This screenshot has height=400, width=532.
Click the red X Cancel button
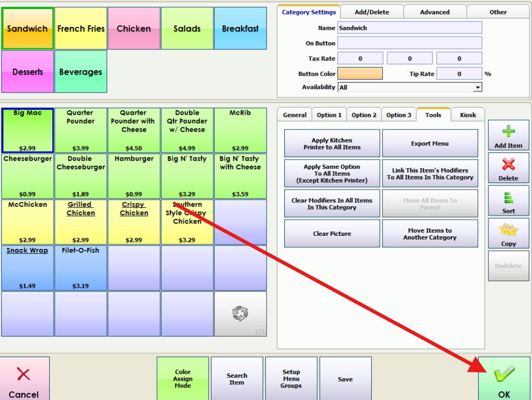tap(24, 379)
